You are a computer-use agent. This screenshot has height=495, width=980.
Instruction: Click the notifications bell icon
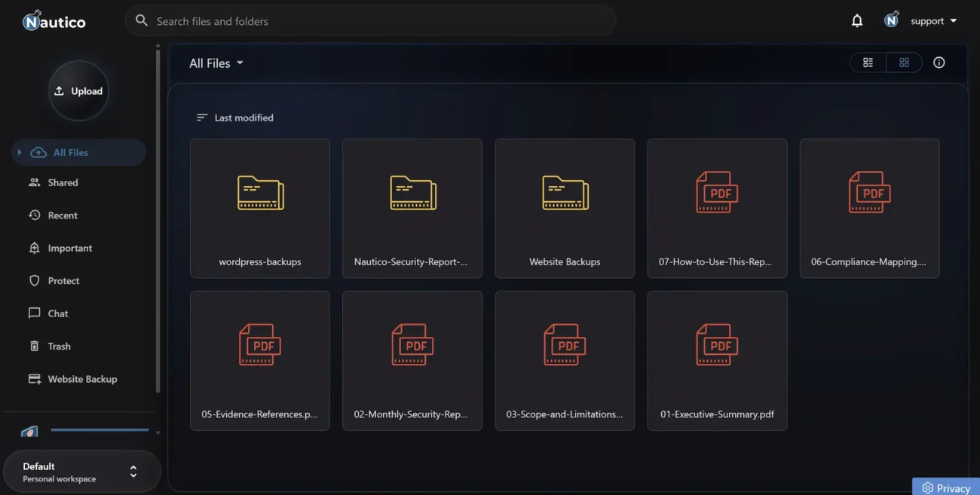pos(857,21)
